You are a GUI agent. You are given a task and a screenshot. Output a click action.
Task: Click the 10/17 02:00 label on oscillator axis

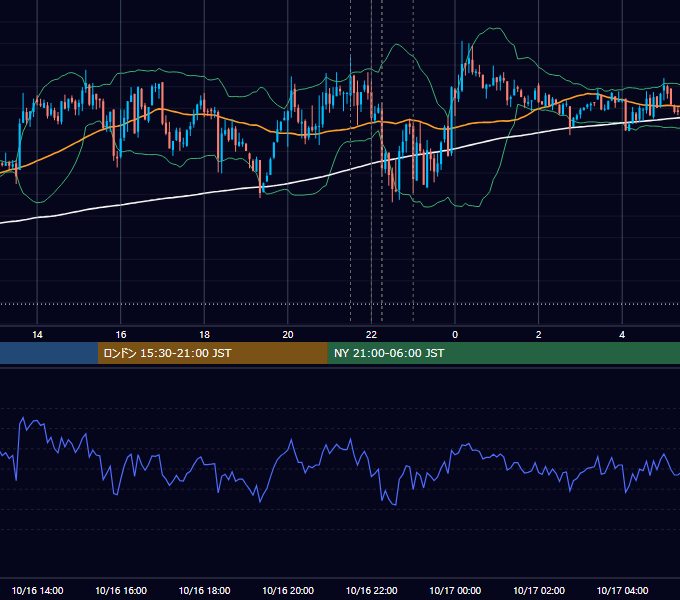(x=539, y=590)
